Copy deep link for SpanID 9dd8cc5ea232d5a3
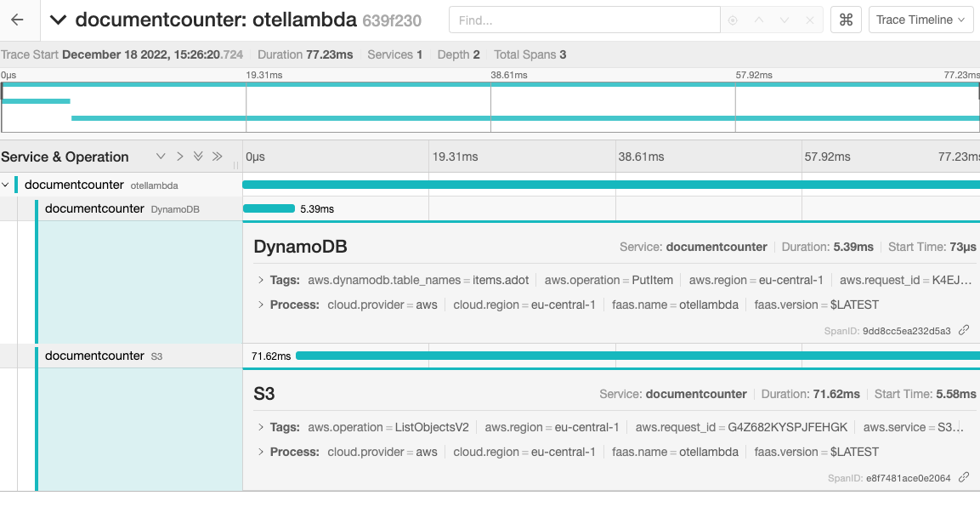This screenshot has width=980, height=507. [965, 330]
